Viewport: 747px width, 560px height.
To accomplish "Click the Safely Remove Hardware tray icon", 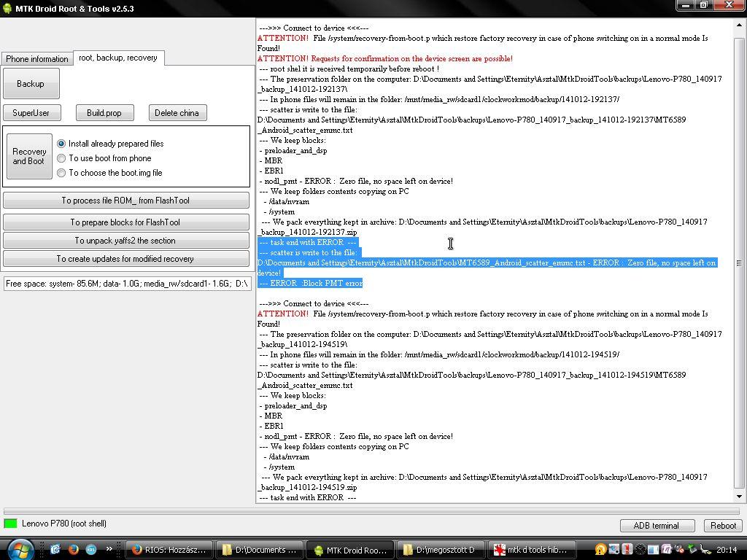I will [x=692, y=550].
